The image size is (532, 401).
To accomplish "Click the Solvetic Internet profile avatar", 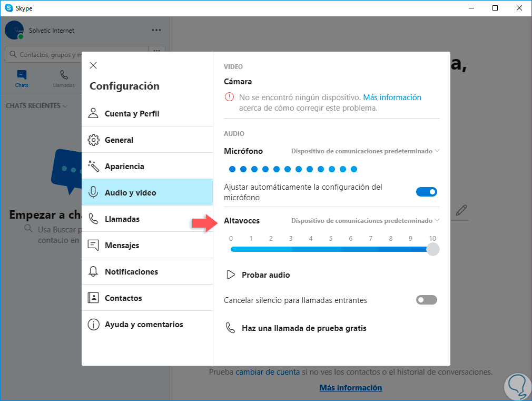I will [x=14, y=30].
